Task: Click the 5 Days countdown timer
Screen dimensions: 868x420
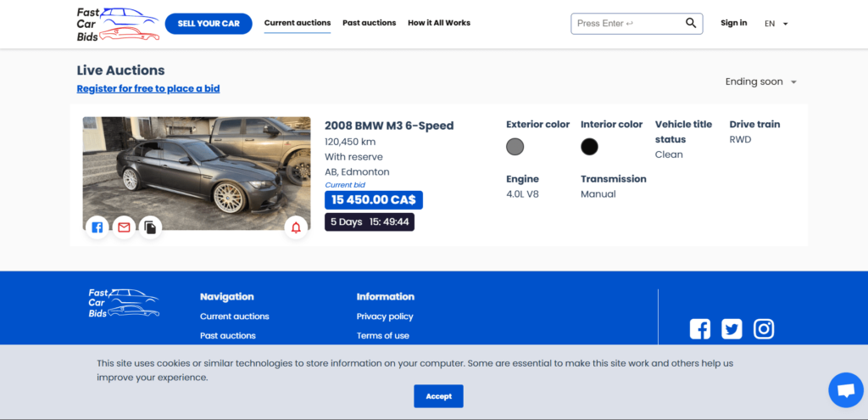Action: pos(370,222)
